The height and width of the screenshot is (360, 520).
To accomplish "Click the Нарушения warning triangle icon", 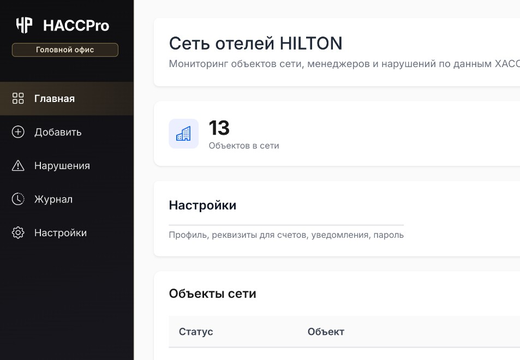I will [x=18, y=166].
